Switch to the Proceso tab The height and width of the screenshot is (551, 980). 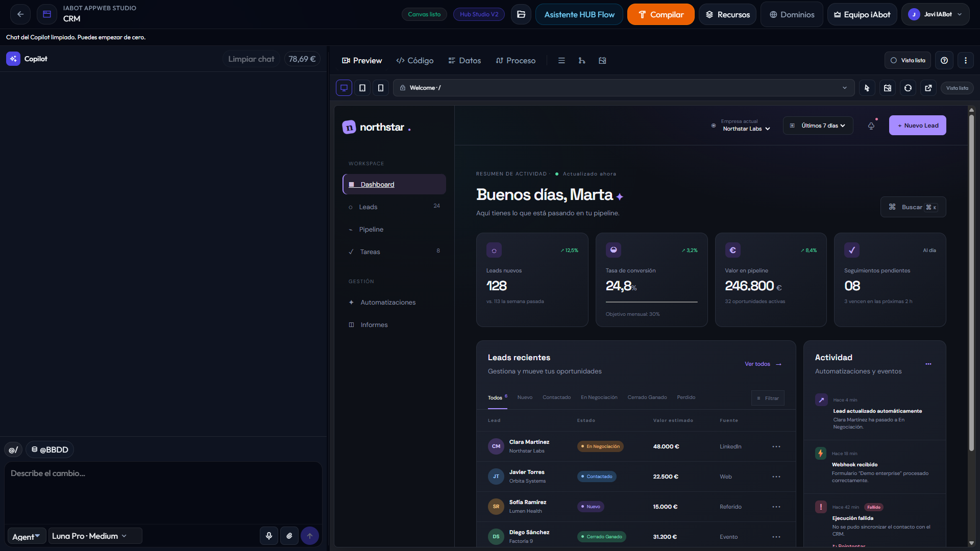tap(516, 60)
